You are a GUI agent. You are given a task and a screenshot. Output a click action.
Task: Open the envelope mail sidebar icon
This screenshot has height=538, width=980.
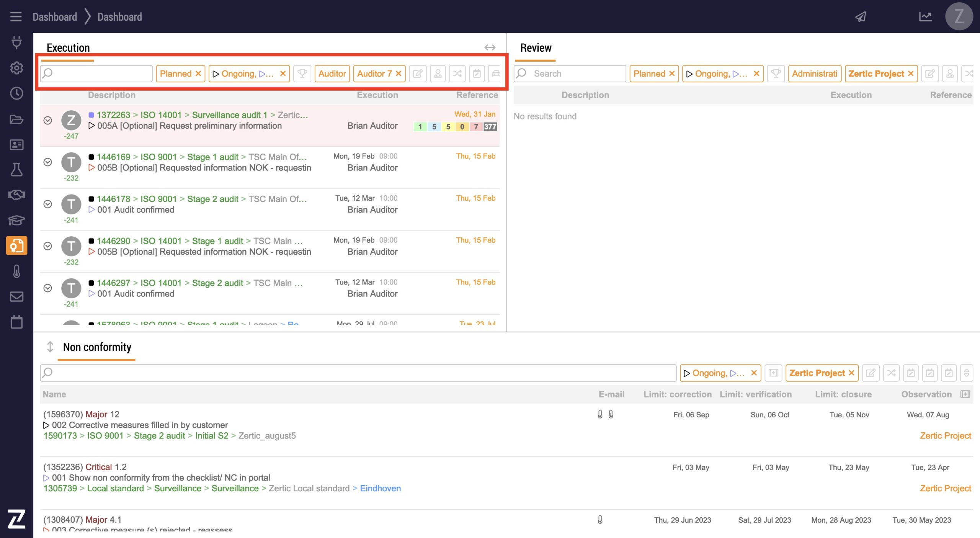click(16, 296)
